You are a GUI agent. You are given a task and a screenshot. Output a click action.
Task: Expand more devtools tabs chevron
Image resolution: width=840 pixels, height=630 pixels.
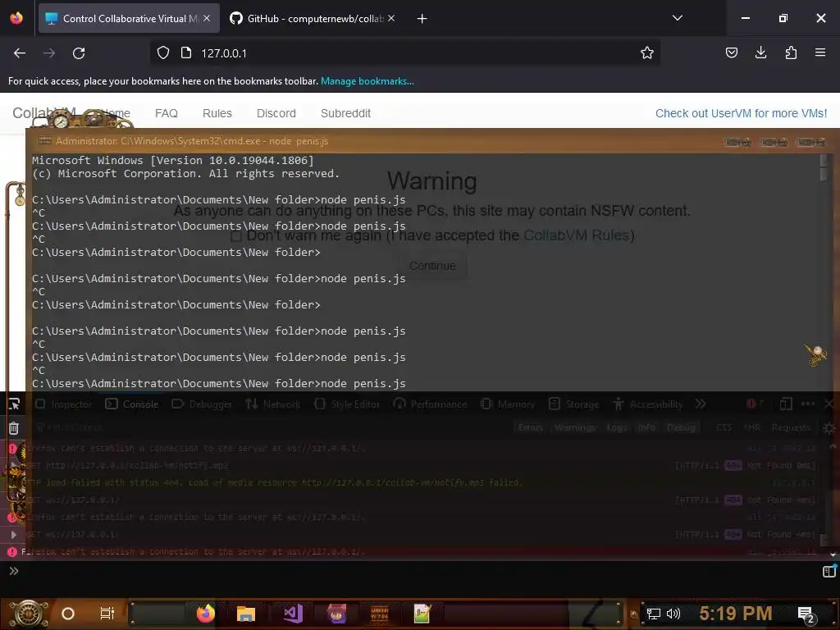(701, 404)
